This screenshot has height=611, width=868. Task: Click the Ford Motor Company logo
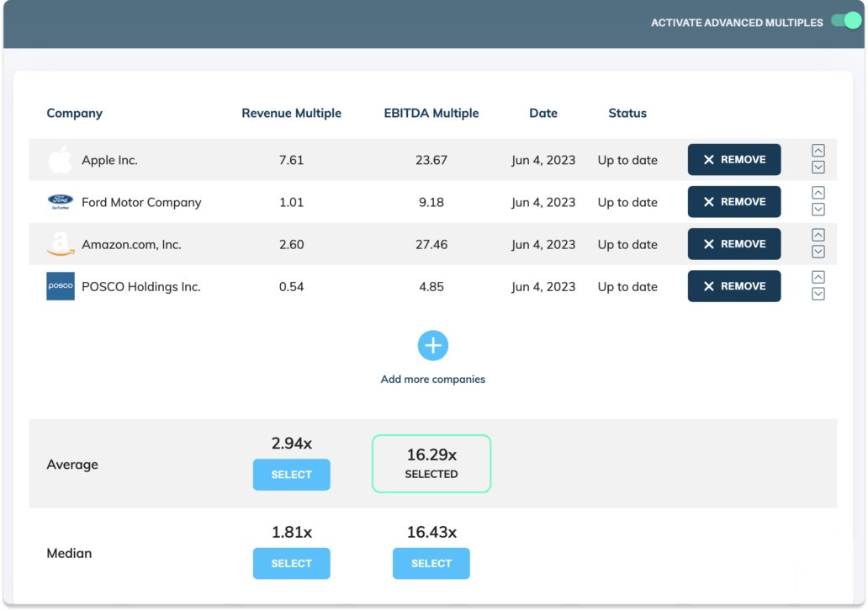60,201
